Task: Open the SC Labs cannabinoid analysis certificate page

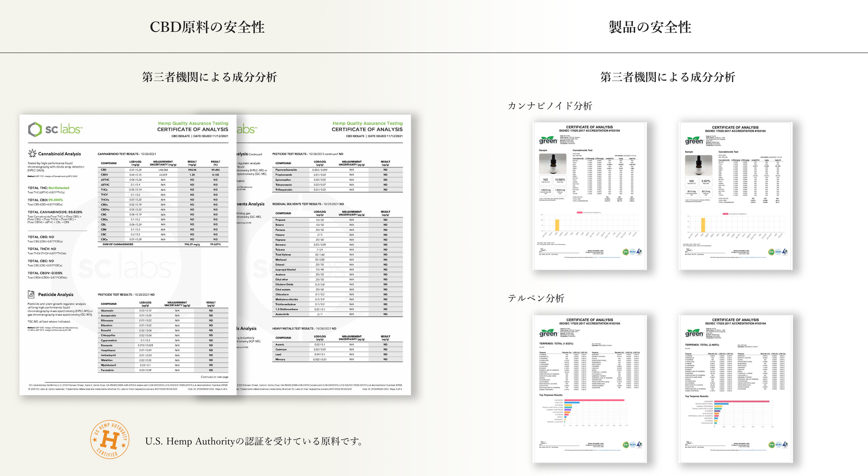Action: 128,255
